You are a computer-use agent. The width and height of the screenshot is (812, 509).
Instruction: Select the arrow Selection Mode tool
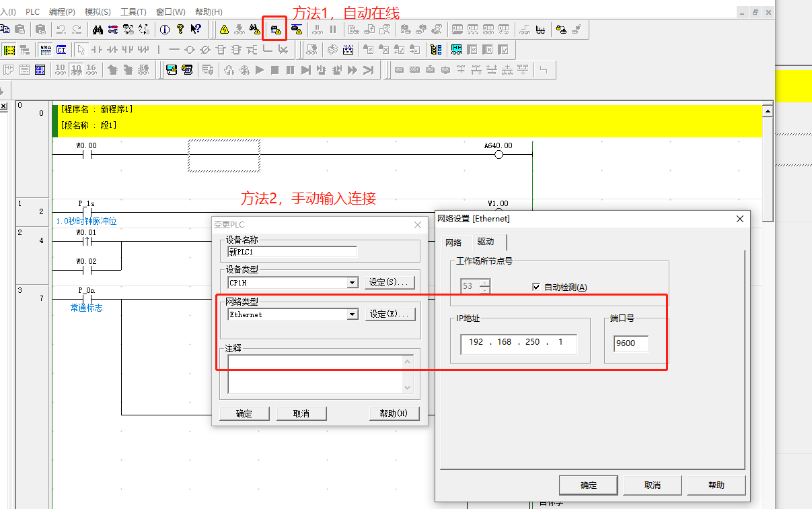[x=81, y=50]
